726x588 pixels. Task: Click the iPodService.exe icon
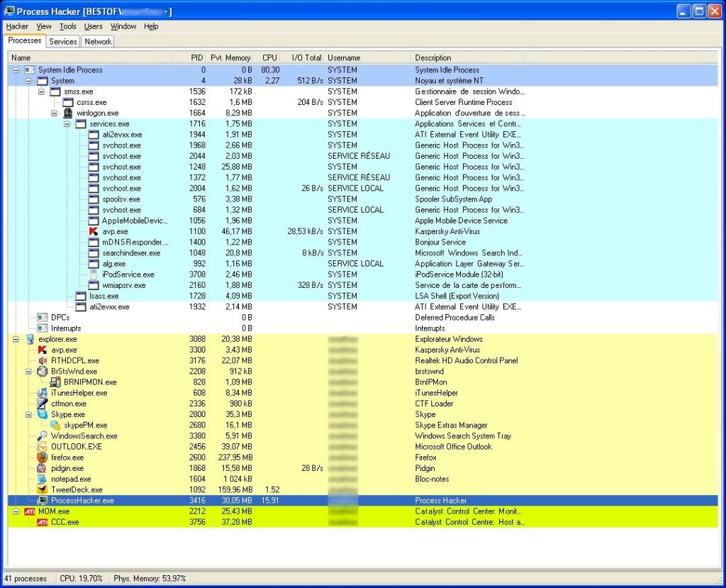[x=94, y=274]
